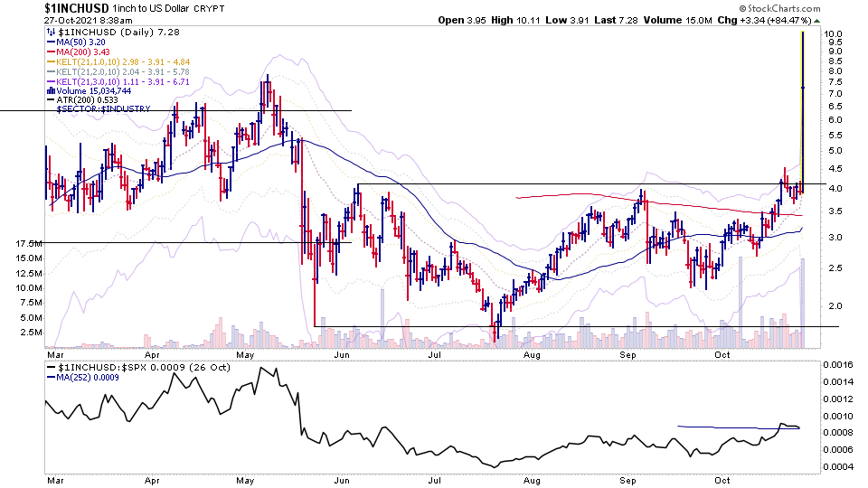The image size is (868, 488).
Task: Click the tall yellow breakout price bar
Action: click(802, 112)
